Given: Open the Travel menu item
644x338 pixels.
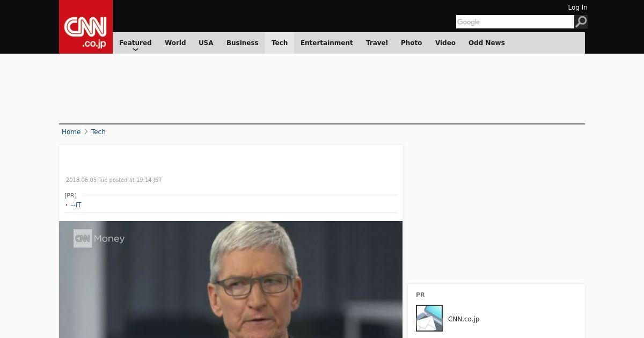Looking at the screenshot, I should [377, 43].
